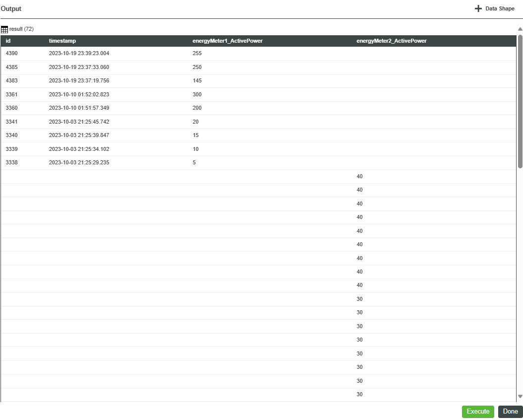Click the Output dialog title
Image resolution: width=523 pixels, height=420 pixels.
pos(11,8)
